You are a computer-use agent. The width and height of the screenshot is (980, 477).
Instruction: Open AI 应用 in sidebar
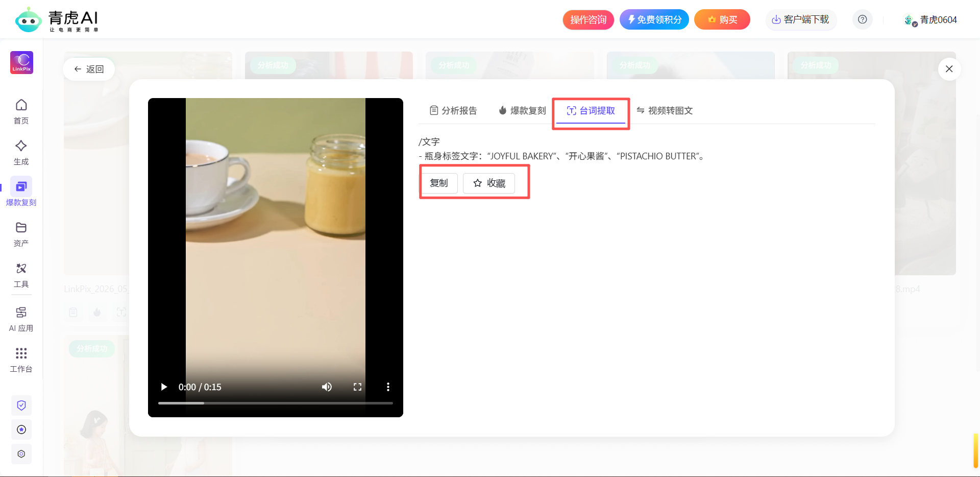click(21, 319)
